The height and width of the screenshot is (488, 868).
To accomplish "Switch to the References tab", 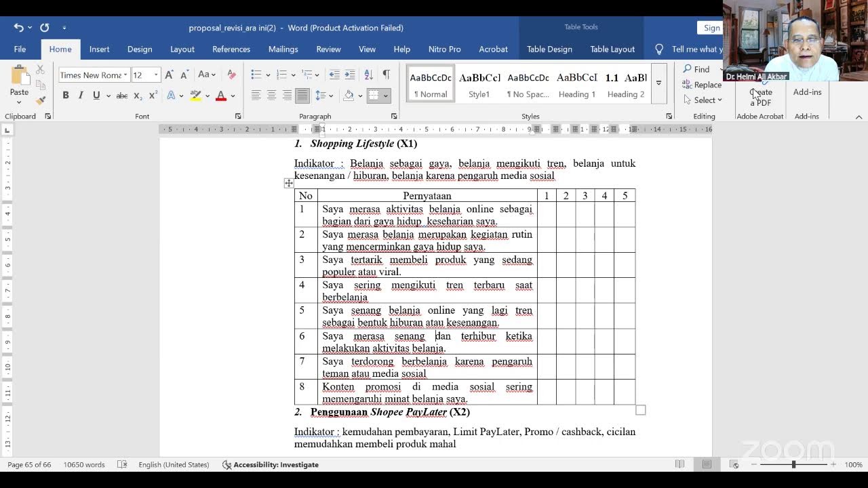I will tap(231, 49).
